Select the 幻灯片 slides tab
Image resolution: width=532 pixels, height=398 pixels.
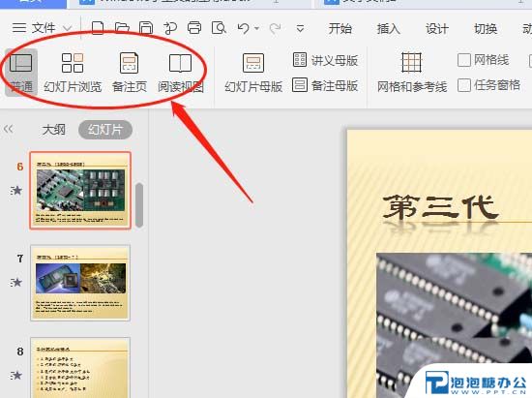coord(105,130)
